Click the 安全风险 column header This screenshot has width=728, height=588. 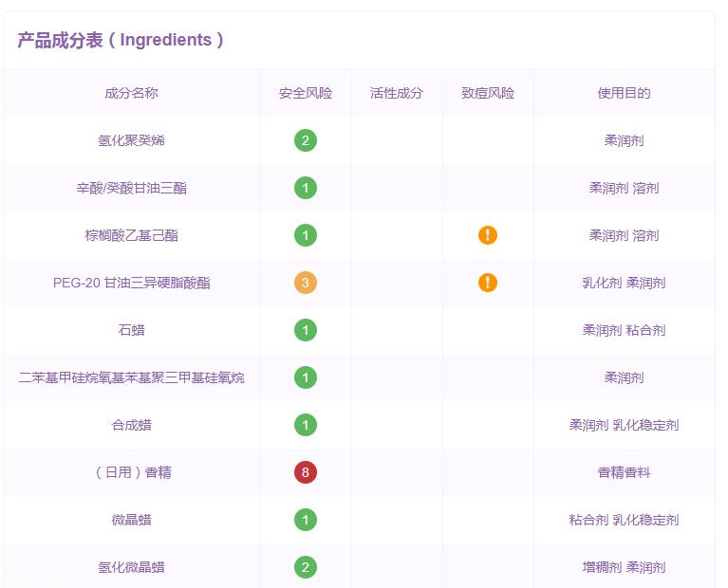point(306,93)
